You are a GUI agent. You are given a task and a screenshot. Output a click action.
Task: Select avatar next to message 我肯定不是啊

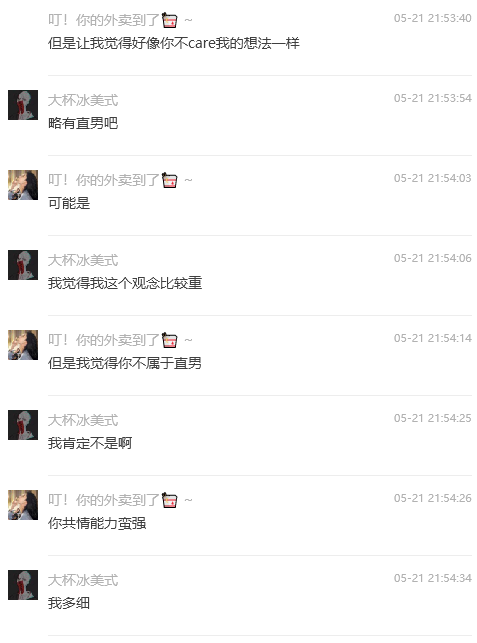[23, 425]
